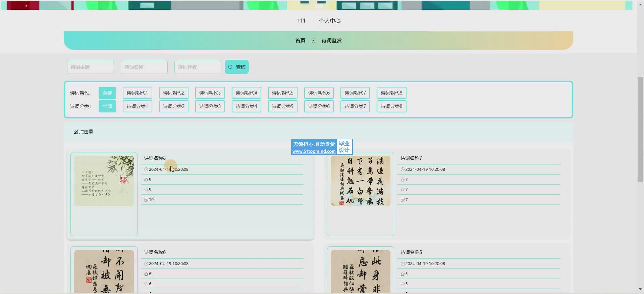Viewport: 644px width, 294px height.
Task: Click the star icon for 诗词名称5
Action: [402, 284]
